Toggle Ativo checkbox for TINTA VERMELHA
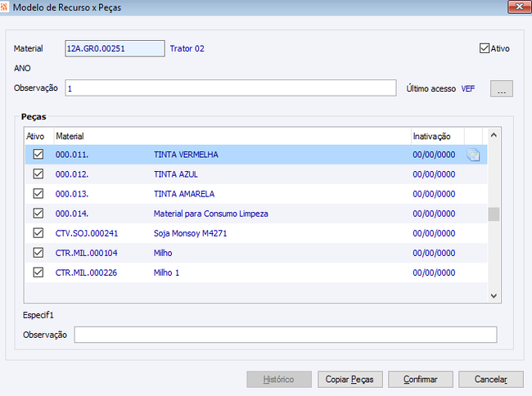This screenshot has width=532, height=396. pyautogui.click(x=38, y=155)
